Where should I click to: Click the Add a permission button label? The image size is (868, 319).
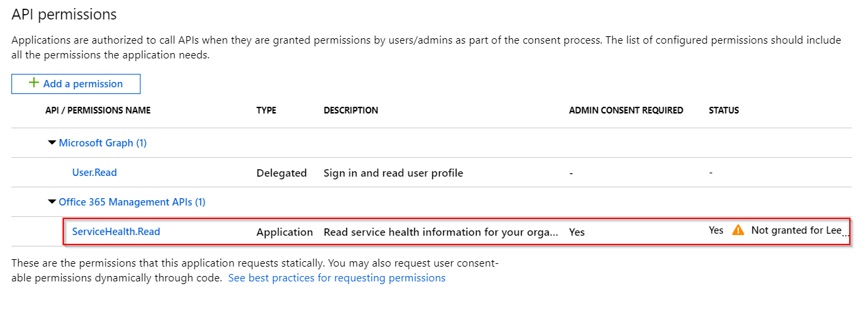(x=83, y=84)
